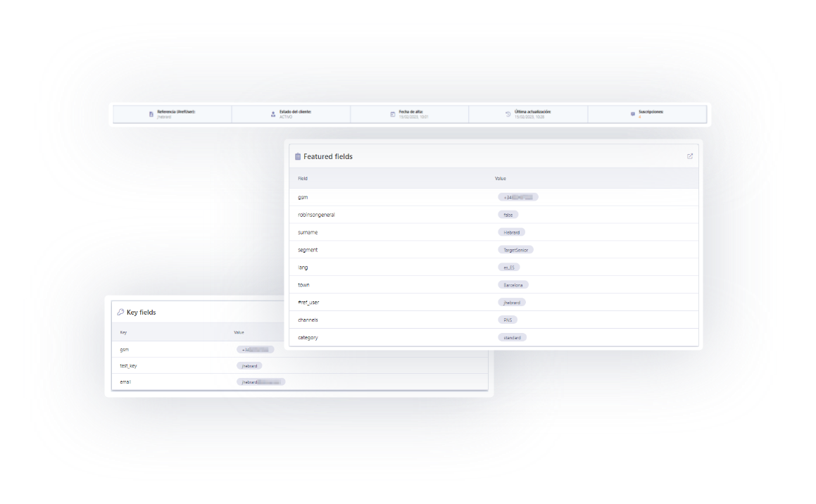816x504 pixels.
Task: Click the standard badge for category
Action: tap(512, 337)
